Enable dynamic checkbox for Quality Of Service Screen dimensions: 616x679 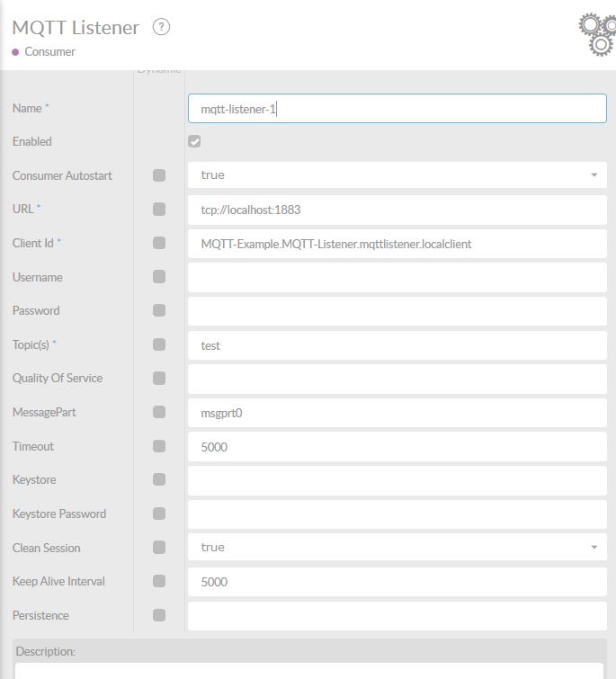[159, 379]
